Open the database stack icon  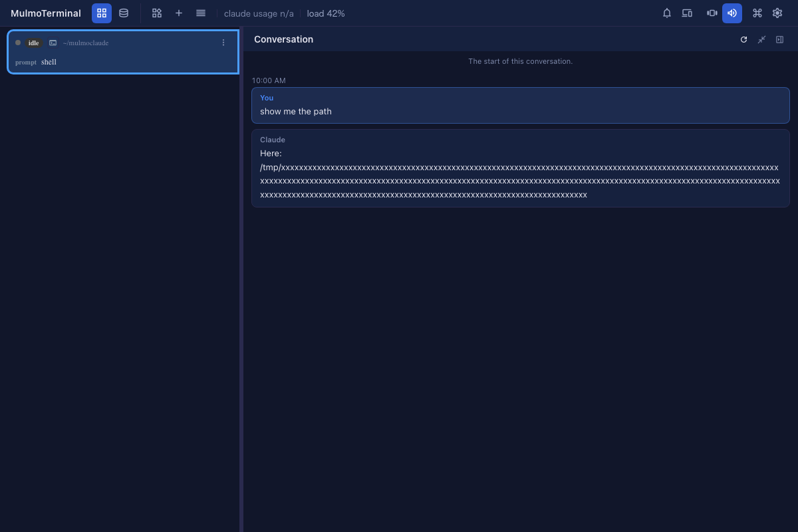[124, 13]
